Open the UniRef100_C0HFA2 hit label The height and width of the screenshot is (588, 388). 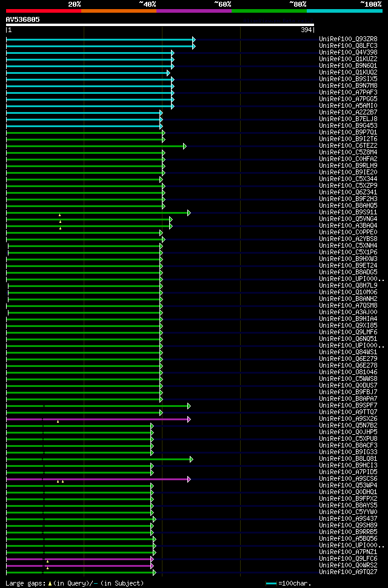[x=348, y=159]
